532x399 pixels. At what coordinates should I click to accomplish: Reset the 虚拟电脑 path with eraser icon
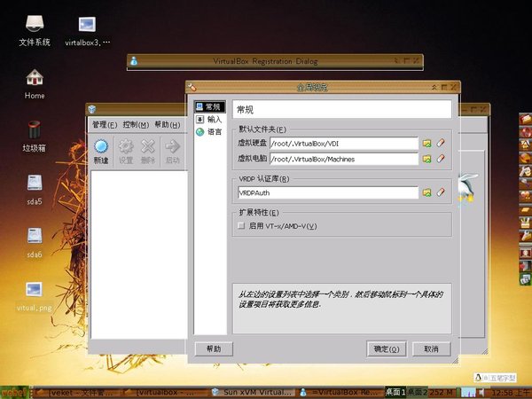[x=441, y=159]
